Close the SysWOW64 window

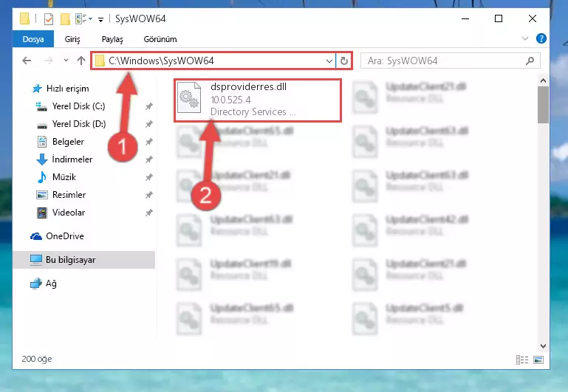click(x=532, y=18)
